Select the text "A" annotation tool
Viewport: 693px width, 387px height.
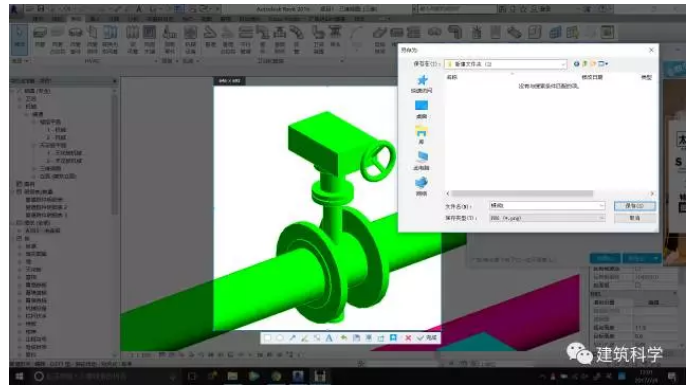click(329, 338)
